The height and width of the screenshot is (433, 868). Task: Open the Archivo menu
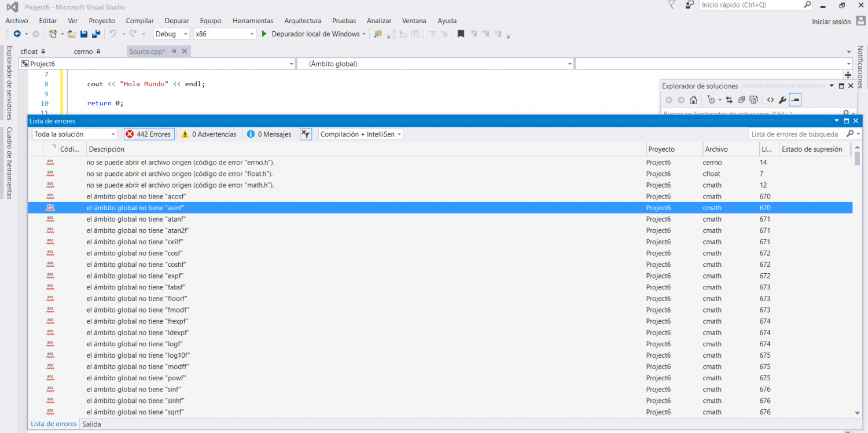point(17,21)
